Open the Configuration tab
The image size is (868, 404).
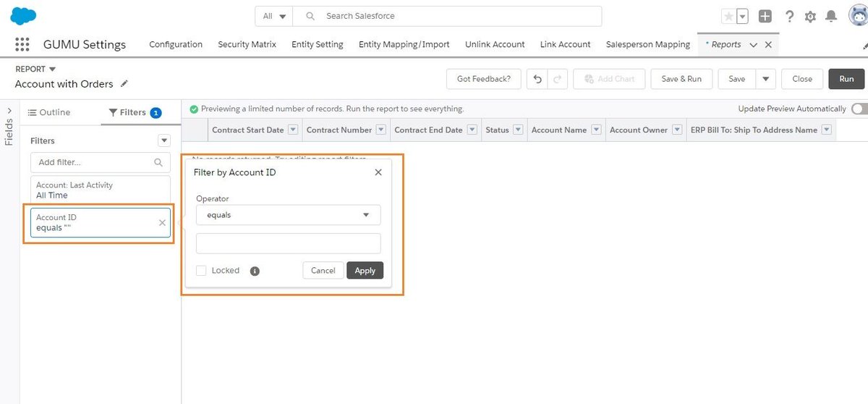point(176,44)
